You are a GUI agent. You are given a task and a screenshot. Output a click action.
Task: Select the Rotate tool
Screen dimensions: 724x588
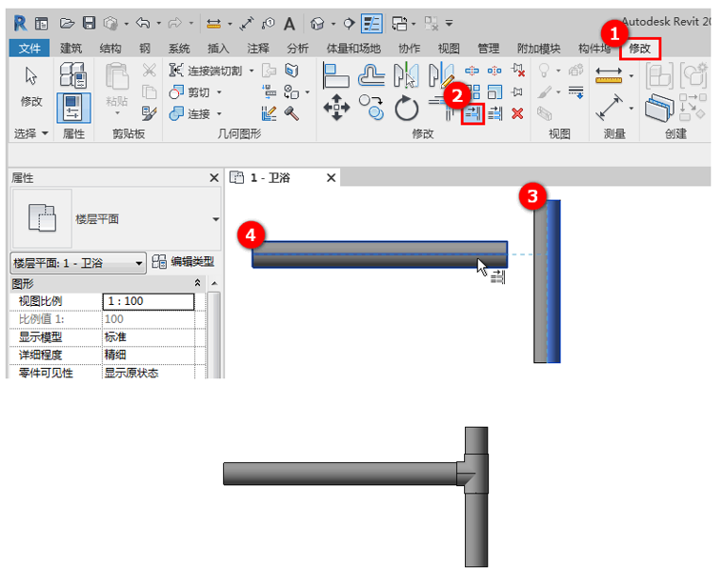pyautogui.click(x=407, y=110)
